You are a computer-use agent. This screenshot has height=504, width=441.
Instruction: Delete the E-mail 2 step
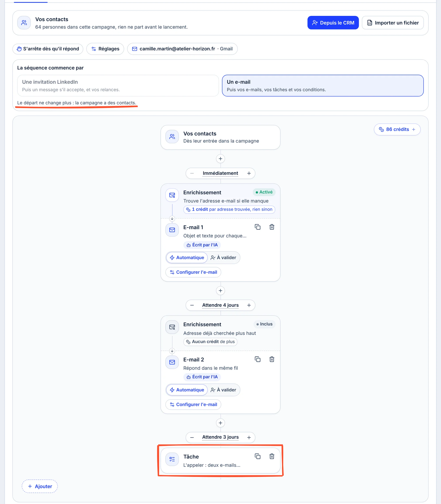click(272, 359)
